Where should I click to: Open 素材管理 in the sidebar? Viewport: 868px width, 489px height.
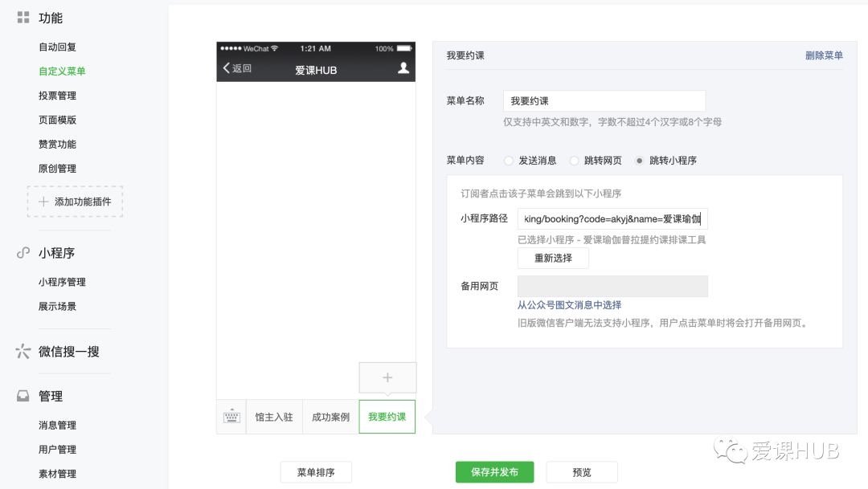56,474
